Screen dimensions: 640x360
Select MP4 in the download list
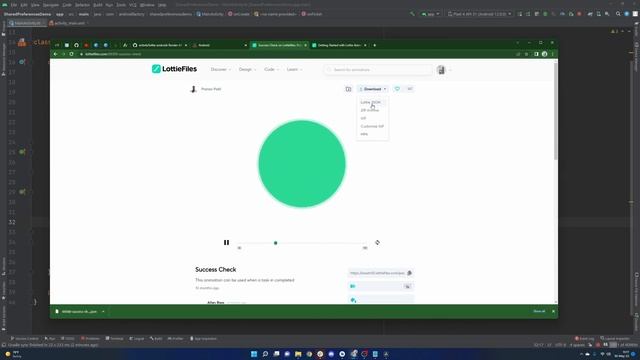[x=364, y=134]
